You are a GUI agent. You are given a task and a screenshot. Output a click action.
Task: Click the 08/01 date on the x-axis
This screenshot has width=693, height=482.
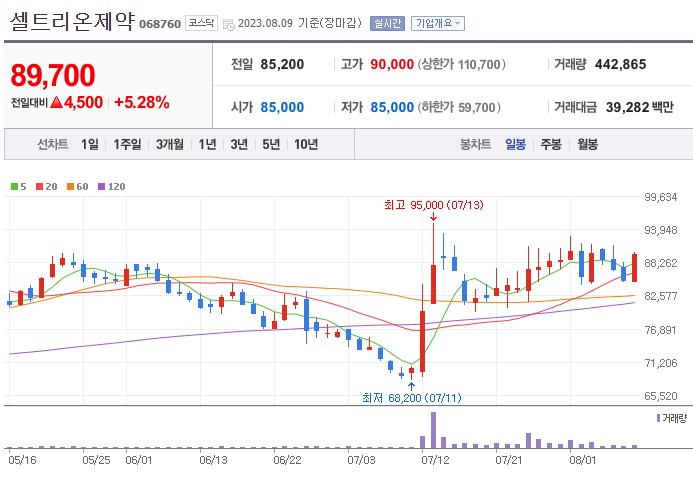(583, 460)
